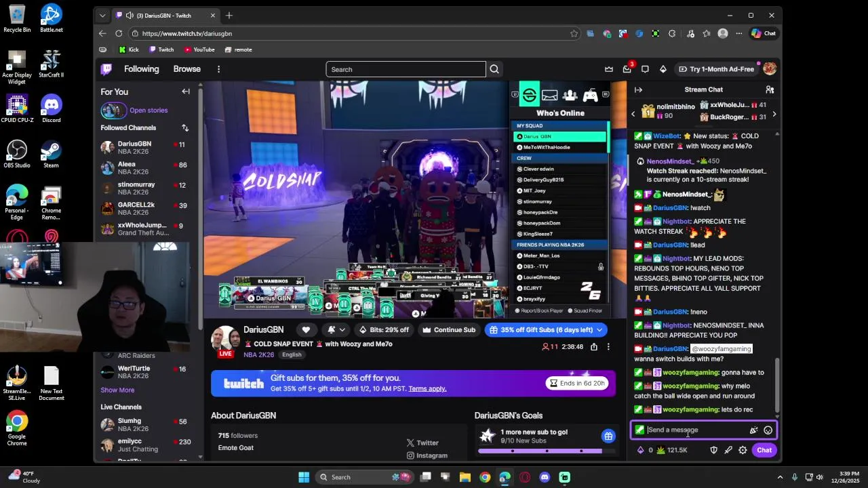Viewport: 868px width, 488px height.
Task: Open Chat Settings gear icon
Action: click(743, 450)
